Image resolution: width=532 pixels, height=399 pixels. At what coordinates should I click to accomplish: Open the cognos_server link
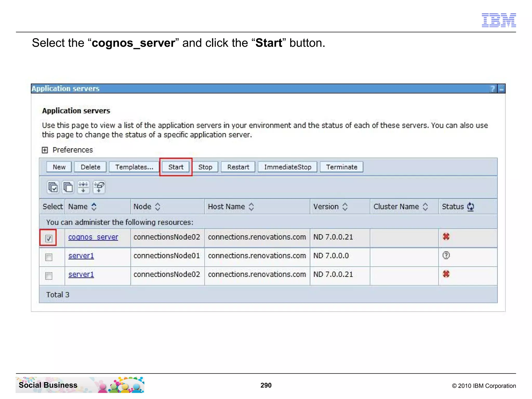(93, 237)
